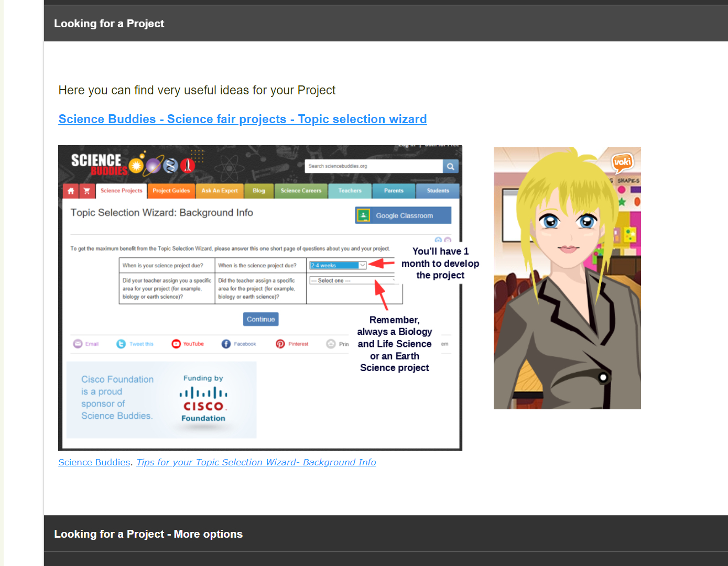Screen dimensions: 728x566
Task: Open Tips for your Topic Selection Wizard link
Action: click(256, 462)
